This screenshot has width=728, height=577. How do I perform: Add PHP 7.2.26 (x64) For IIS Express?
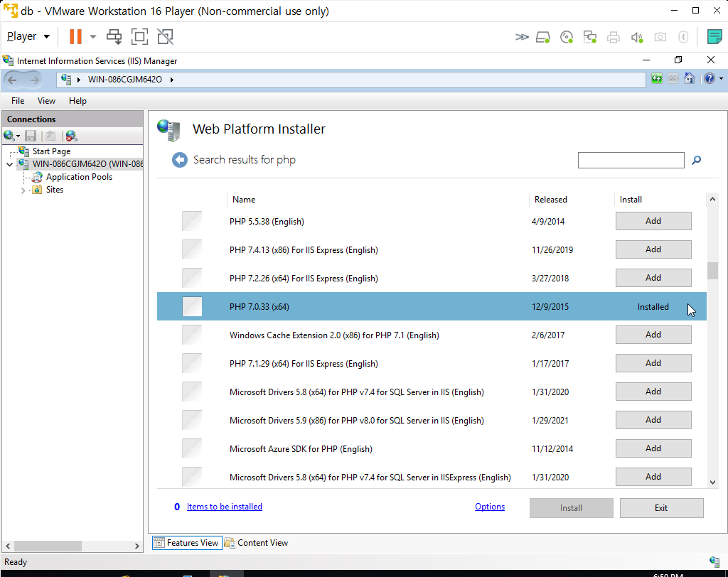click(653, 278)
